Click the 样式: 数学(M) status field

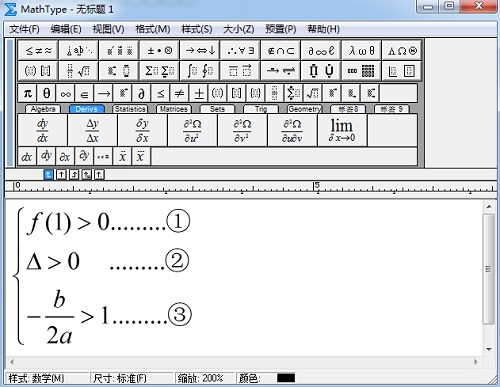coord(47,378)
